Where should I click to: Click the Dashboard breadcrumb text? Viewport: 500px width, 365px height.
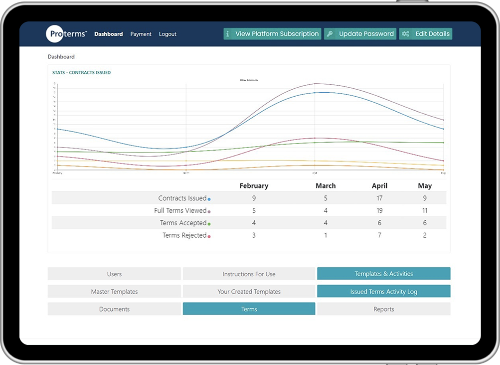61,57
